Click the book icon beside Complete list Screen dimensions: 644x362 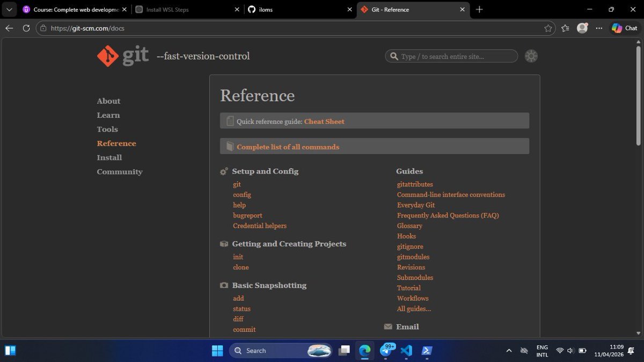(230, 146)
